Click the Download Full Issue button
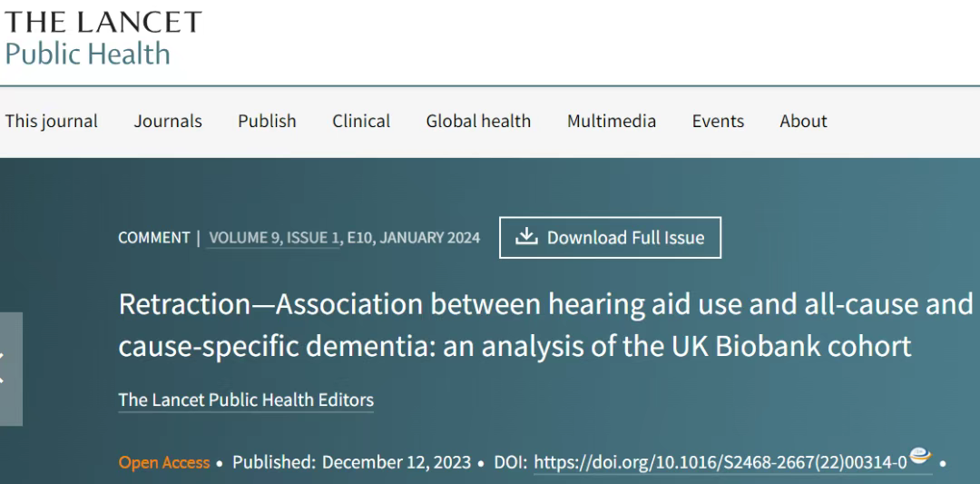Image resolution: width=980 pixels, height=484 pixels. pos(610,238)
